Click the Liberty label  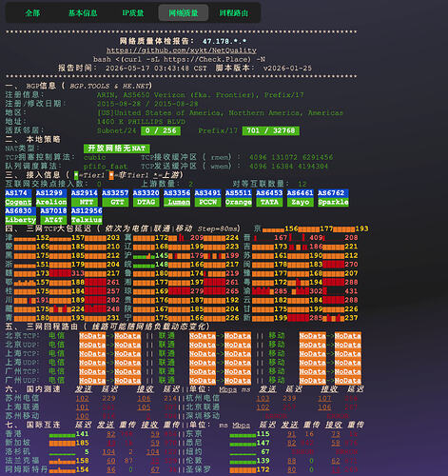tap(20, 220)
